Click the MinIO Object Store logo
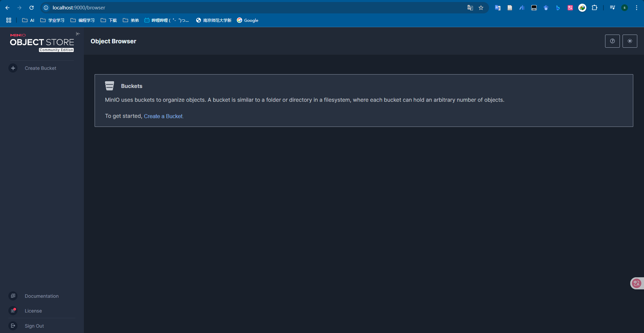The width and height of the screenshot is (644, 333). click(42, 43)
